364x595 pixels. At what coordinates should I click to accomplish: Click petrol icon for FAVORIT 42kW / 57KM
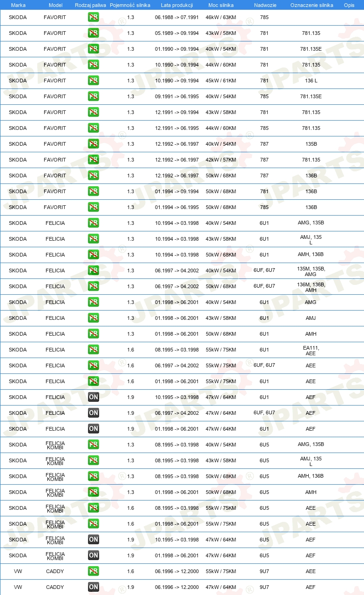93,160
